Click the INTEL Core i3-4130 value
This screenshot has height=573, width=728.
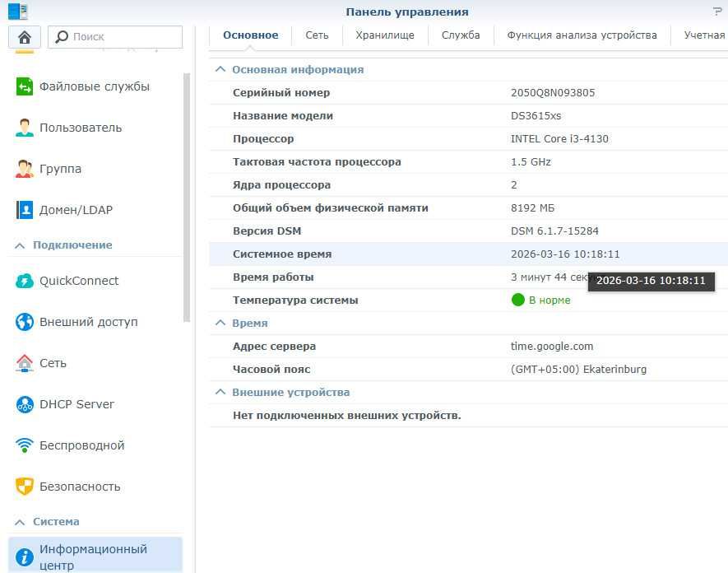[559, 139]
